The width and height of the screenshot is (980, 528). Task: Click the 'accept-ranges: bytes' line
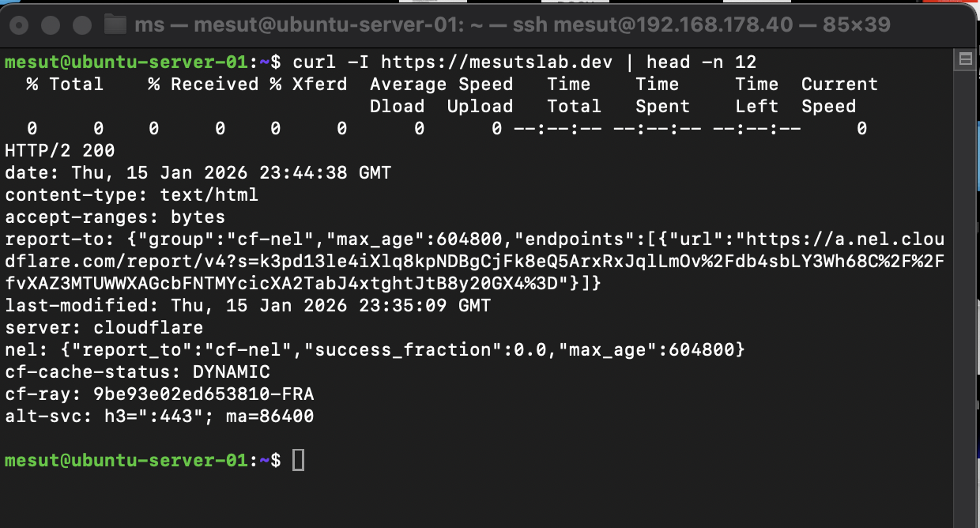115,217
